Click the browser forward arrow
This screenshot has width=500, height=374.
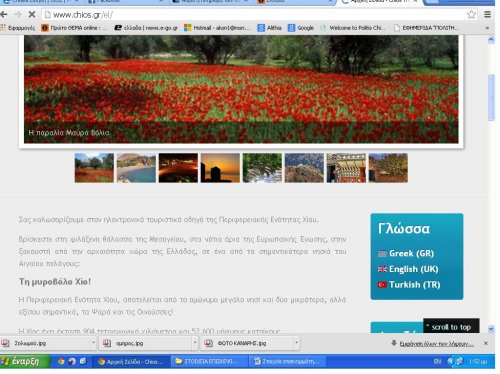[17, 14]
